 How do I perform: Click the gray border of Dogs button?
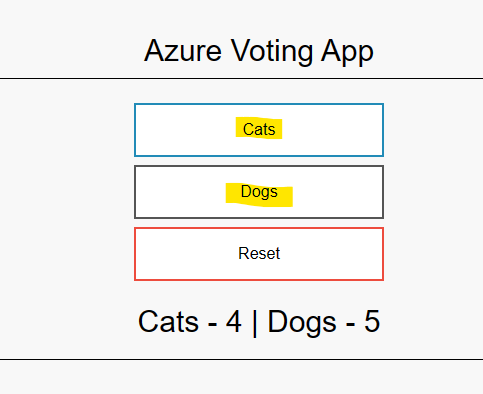point(259,166)
